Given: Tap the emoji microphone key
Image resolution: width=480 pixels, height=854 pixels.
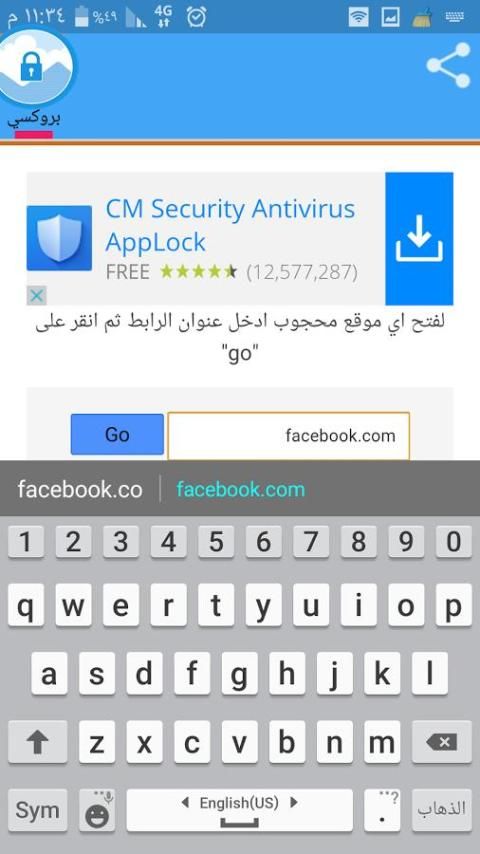Looking at the screenshot, I should pyautogui.click(x=97, y=810).
